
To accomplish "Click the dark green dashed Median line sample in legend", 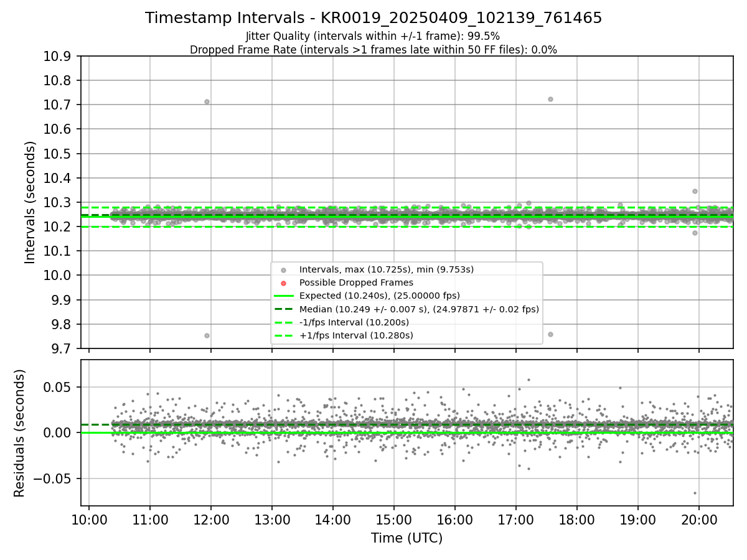I will 284,309.
